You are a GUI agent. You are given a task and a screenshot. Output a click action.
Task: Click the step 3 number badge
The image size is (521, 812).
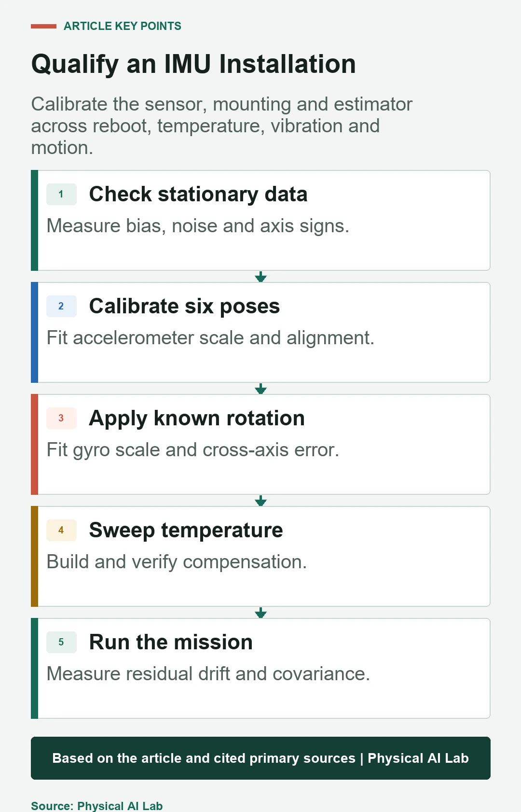61,418
